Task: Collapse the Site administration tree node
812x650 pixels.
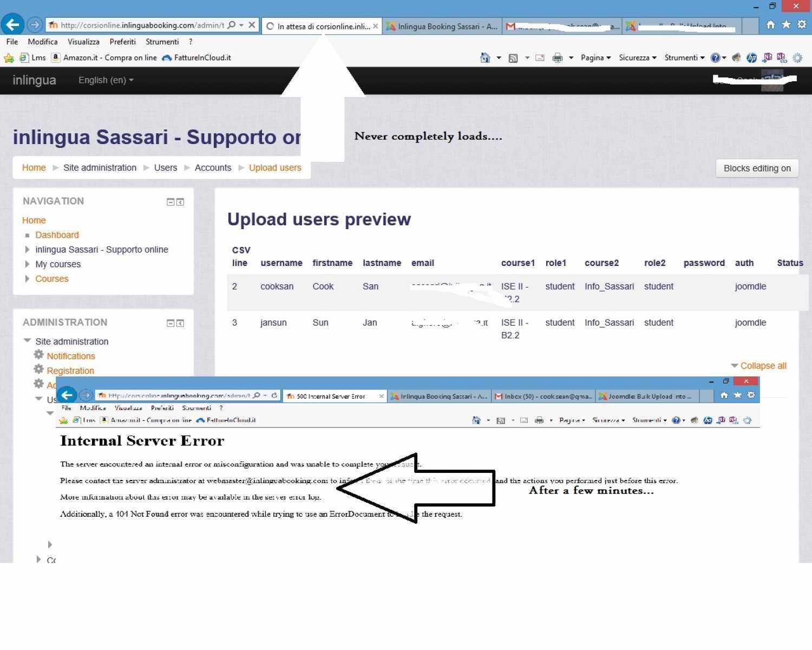Action: pyautogui.click(x=27, y=341)
